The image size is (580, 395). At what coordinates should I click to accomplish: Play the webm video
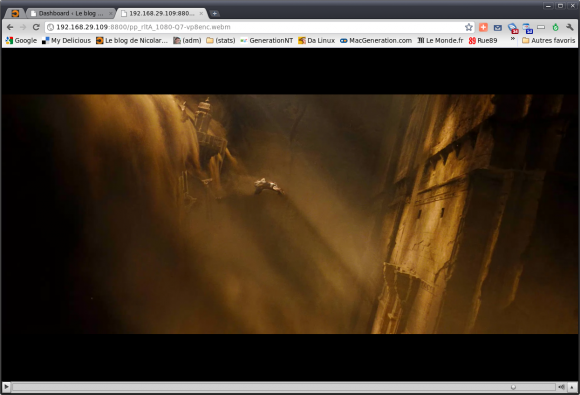6,387
